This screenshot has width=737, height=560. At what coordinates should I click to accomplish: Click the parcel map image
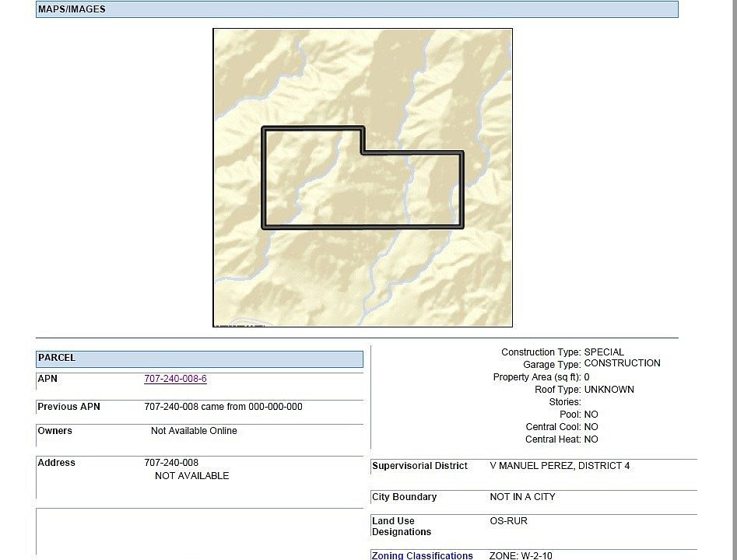[x=363, y=177]
